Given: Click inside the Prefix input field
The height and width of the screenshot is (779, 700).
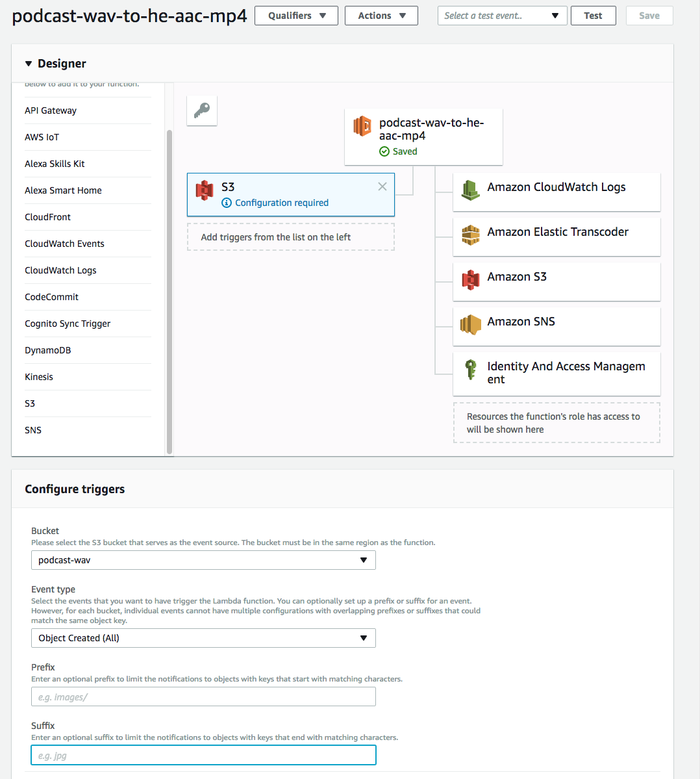Looking at the screenshot, I should (x=203, y=696).
